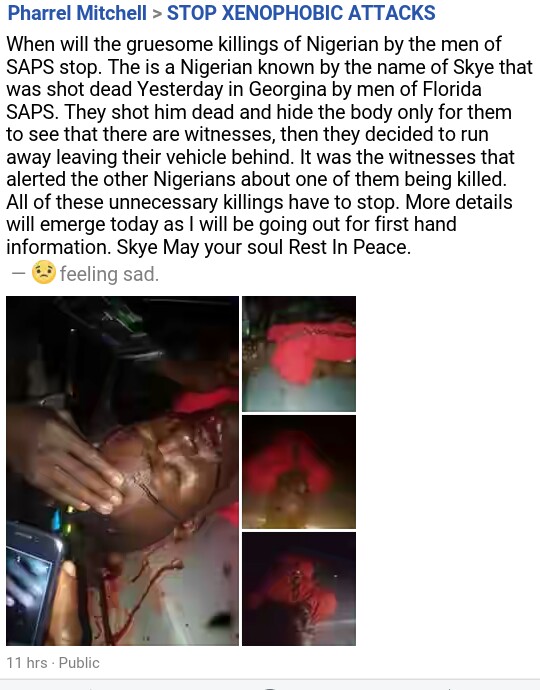The image size is (540, 690).
Task: View the middle-right photo thumbnail
Action: pyautogui.click(x=299, y=472)
